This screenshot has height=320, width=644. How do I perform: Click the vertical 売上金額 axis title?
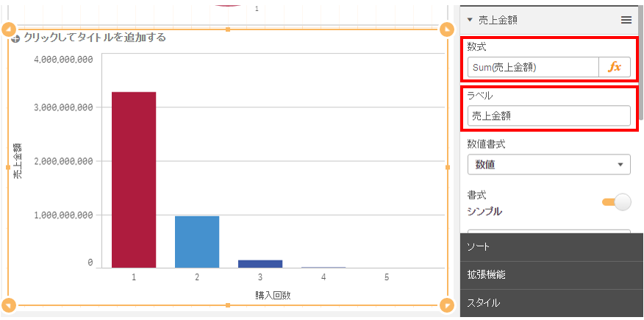pyautogui.click(x=17, y=160)
